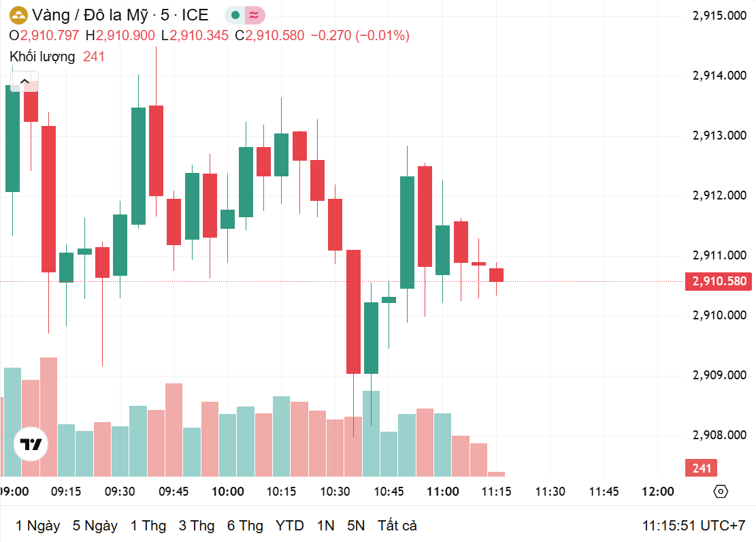The width and height of the screenshot is (756, 542).
Task: Open timezone menu at 11:15:51 UTC+7
Action: (693, 525)
